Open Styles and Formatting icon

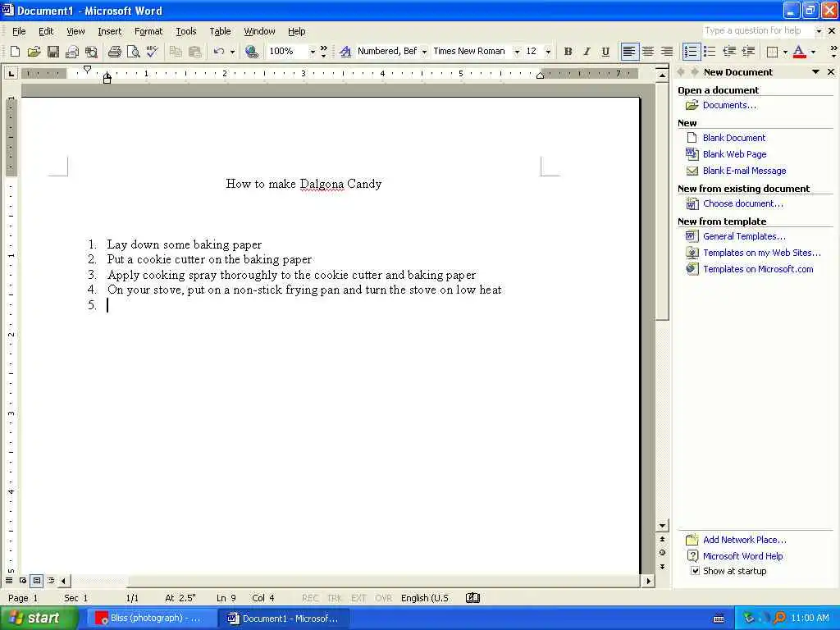pos(345,52)
